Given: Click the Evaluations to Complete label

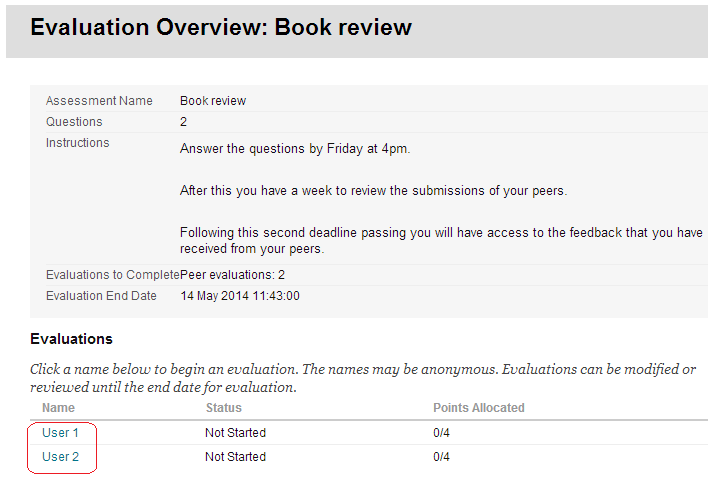Looking at the screenshot, I should pyautogui.click(x=112, y=275).
